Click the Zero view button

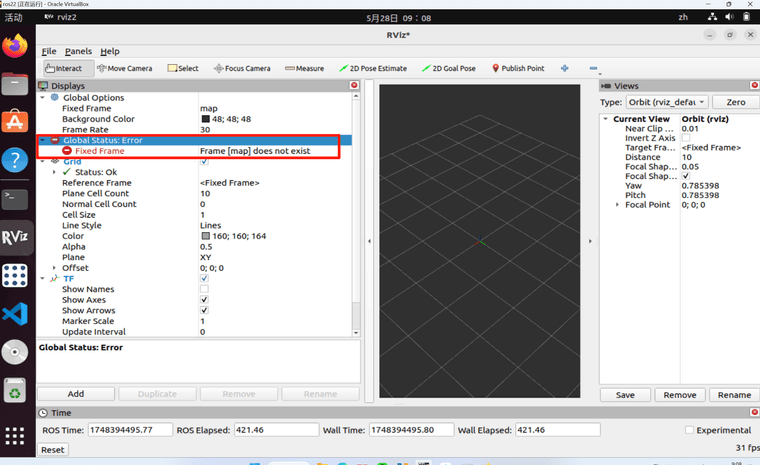[x=736, y=102]
